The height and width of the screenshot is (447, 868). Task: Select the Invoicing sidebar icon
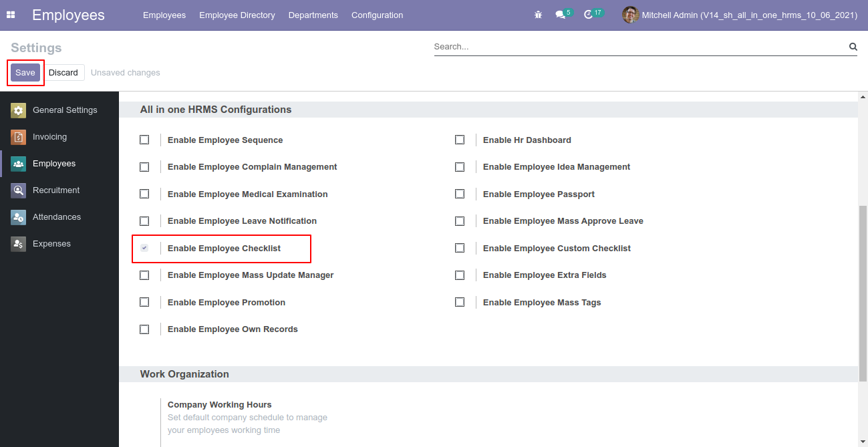[18, 137]
